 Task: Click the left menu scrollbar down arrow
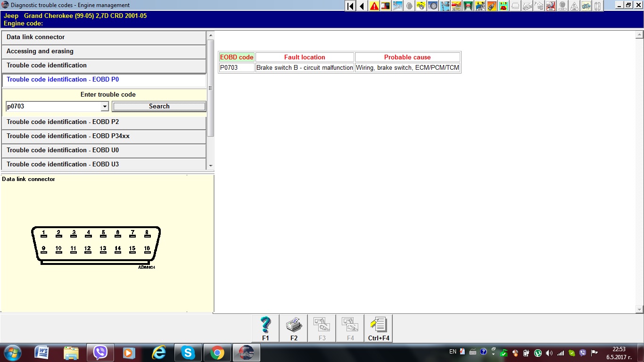click(x=211, y=166)
